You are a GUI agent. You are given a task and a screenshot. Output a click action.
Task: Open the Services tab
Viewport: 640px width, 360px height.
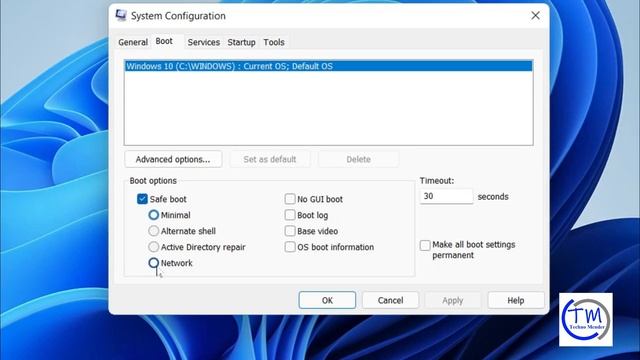pos(204,42)
